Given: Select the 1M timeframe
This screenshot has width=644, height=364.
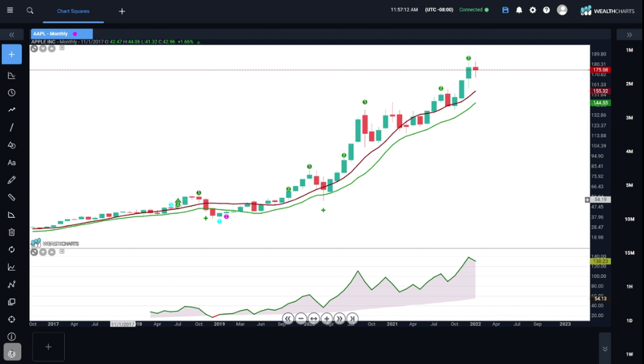Looking at the screenshot, I should point(629,50).
